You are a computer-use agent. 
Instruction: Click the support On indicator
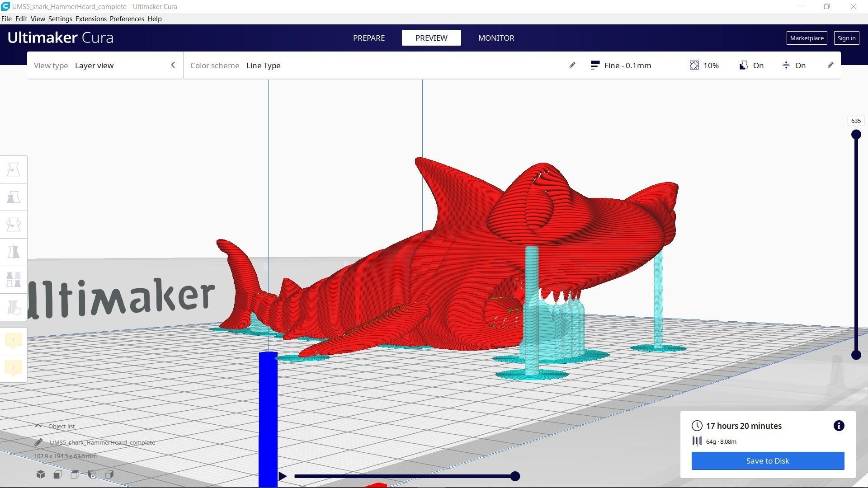click(751, 66)
